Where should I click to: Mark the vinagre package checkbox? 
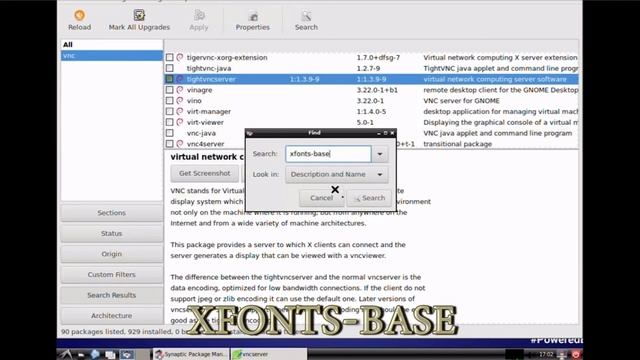pyautogui.click(x=169, y=90)
